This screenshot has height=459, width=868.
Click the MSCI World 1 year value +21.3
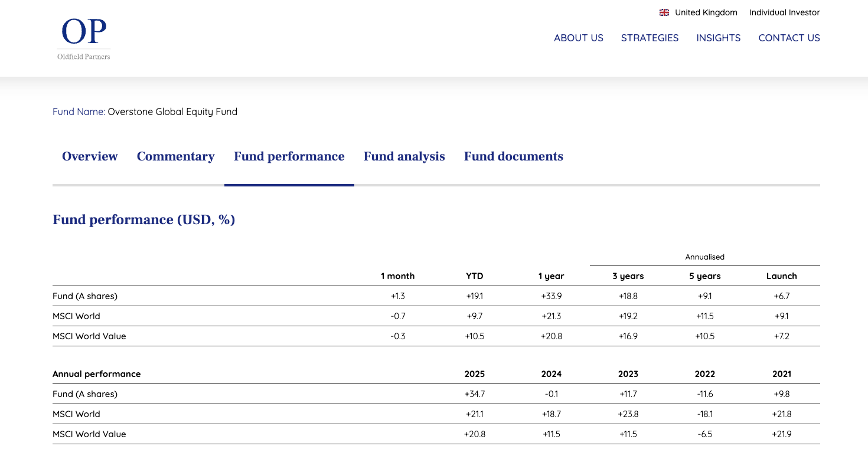point(552,316)
